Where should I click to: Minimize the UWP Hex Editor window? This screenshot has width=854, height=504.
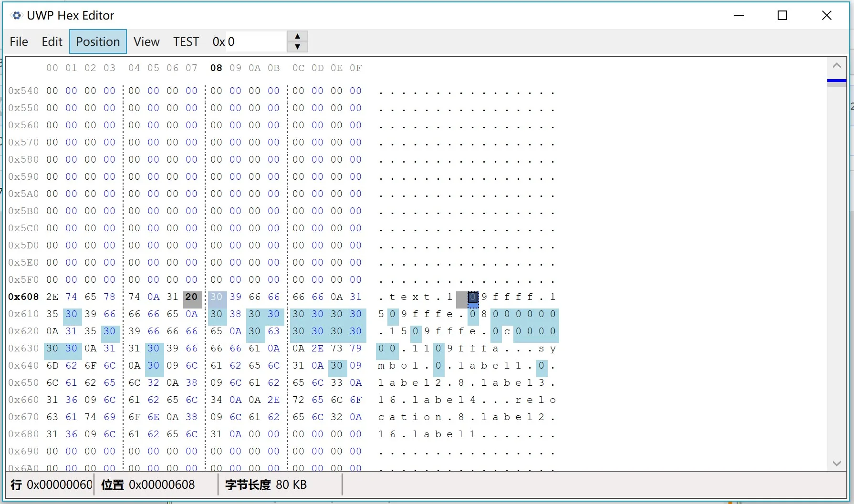tap(739, 15)
